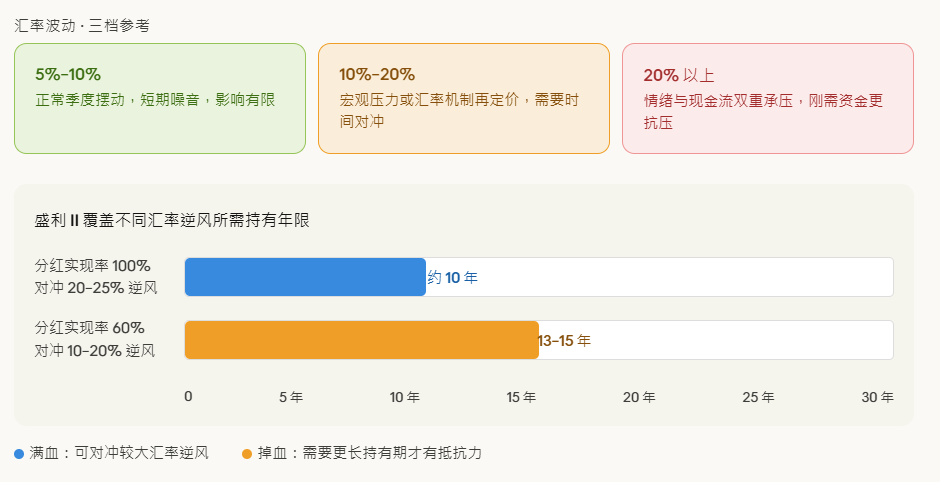Click the orange legend dot for 掉血
The width and height of the screenshot is (940, 482).
tap(247, 454)
